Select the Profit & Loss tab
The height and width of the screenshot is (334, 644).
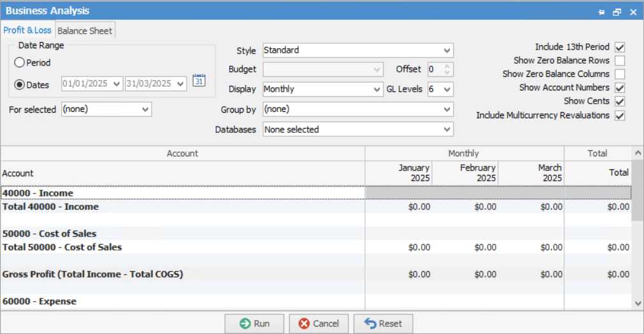(x=27, y=31)
